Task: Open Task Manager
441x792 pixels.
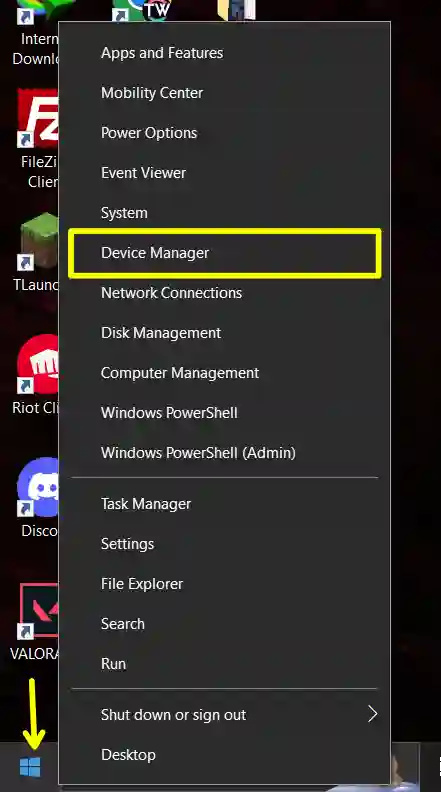Action: click(224, 504)
